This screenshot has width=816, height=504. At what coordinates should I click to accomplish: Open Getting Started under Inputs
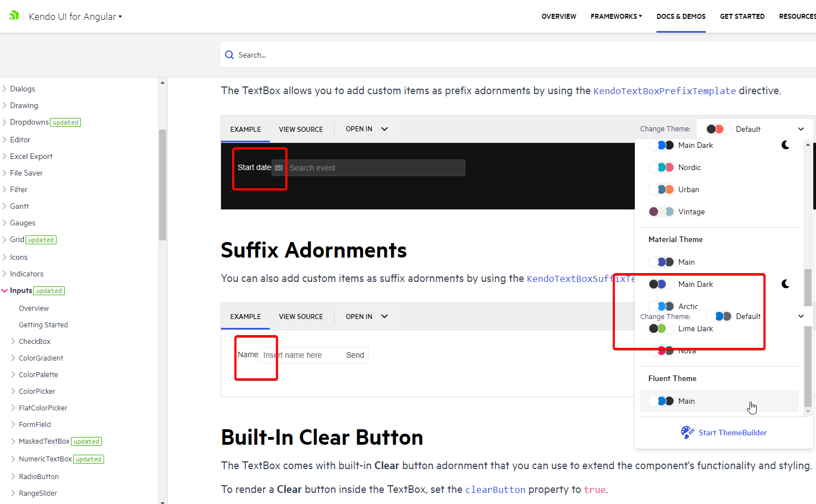pyautogui.click(x=43, y=325)
